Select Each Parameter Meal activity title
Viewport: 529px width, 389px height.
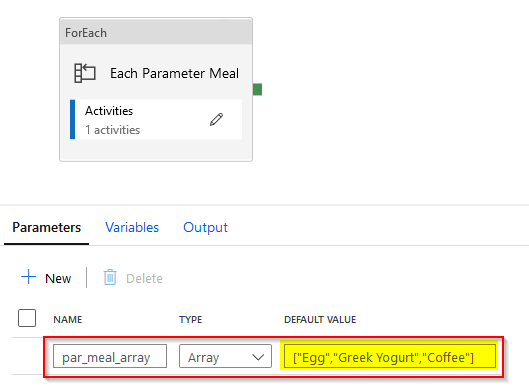point(174,73)
